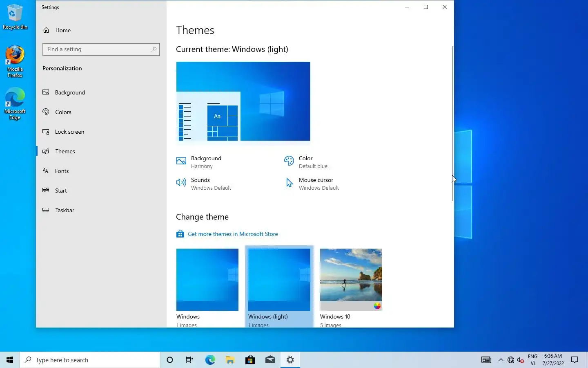Open the clock showing 6:36 AM

coord(553,360)
